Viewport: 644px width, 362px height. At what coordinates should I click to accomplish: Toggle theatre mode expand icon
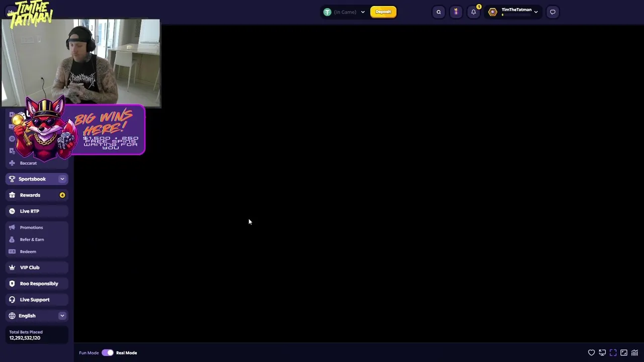point(624,353)
